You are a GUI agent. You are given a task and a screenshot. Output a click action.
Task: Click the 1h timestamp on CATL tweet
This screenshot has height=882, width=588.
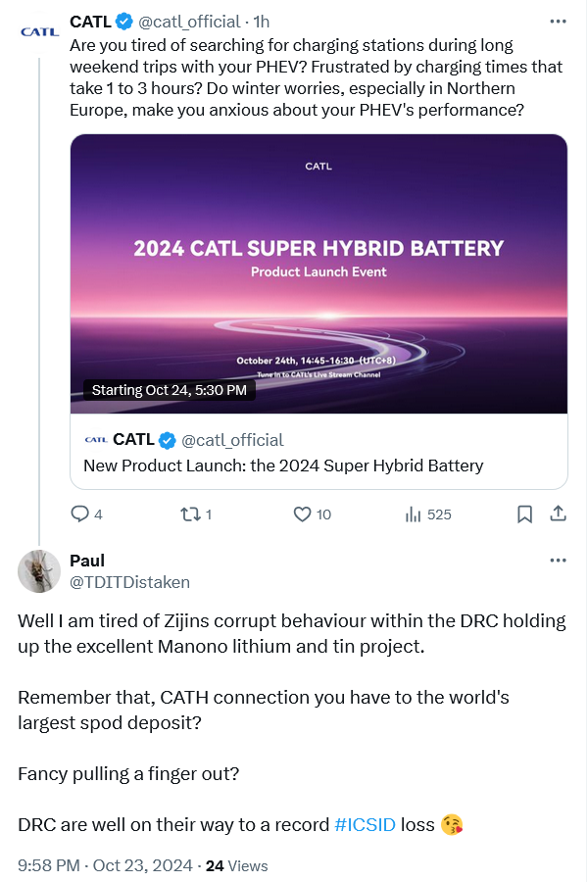262,21
